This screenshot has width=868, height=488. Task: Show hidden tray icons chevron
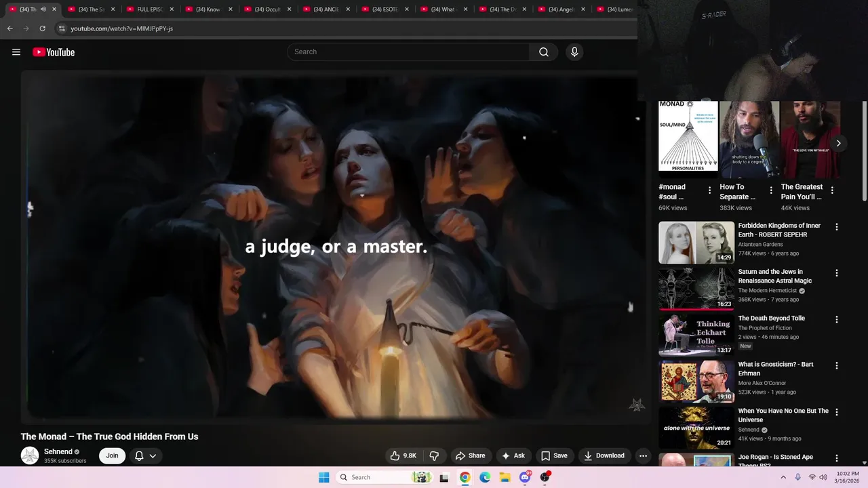point(783,477)
